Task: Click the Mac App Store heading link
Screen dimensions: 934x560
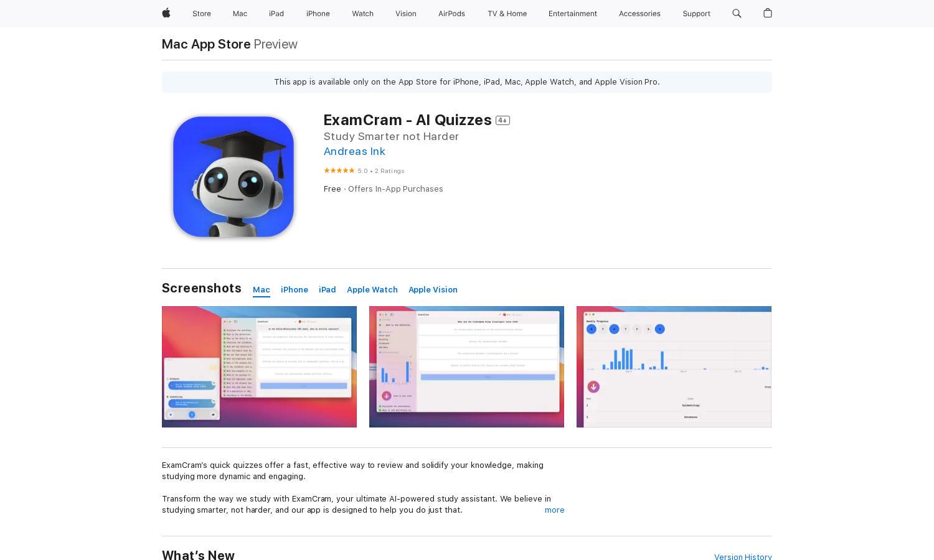Action: tap(206, 44)
